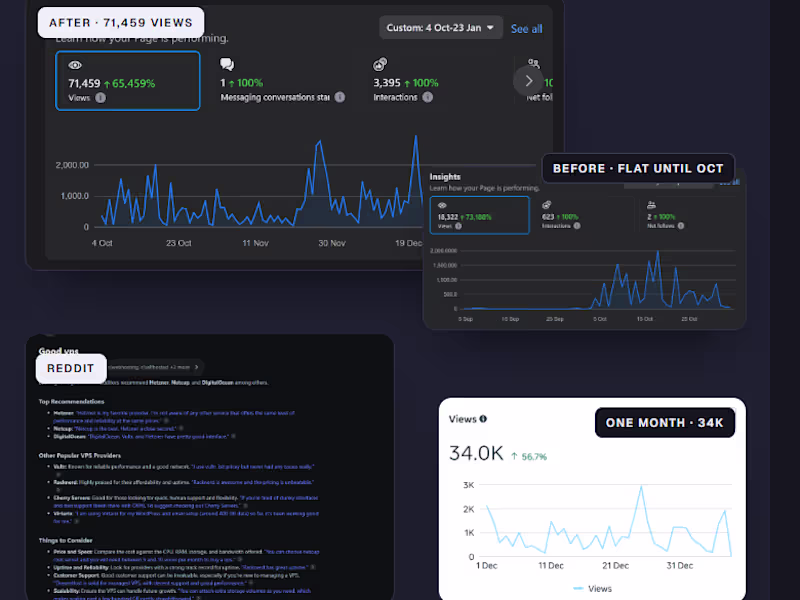
Task: Select the Interactions metric showing 3,395
Action: [406, 82]
